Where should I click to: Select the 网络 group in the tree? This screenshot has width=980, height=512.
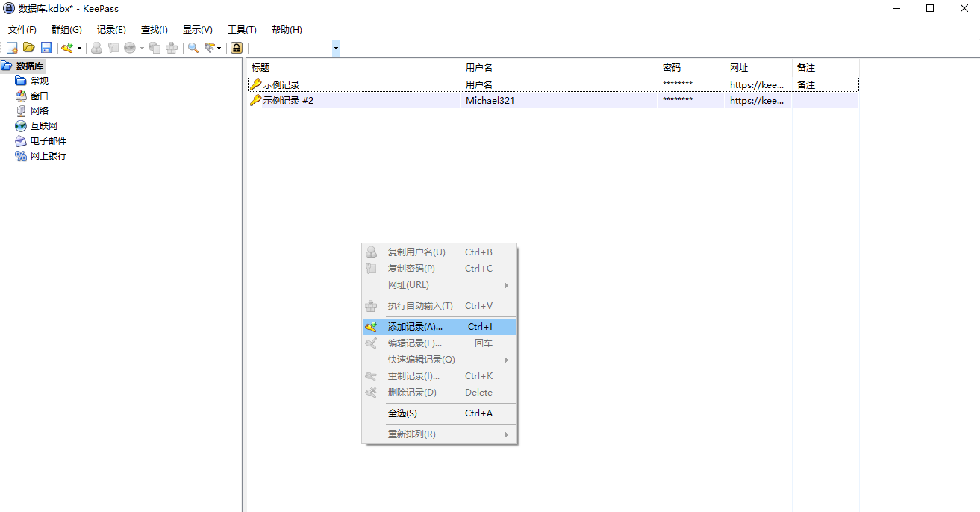point(40,110)
